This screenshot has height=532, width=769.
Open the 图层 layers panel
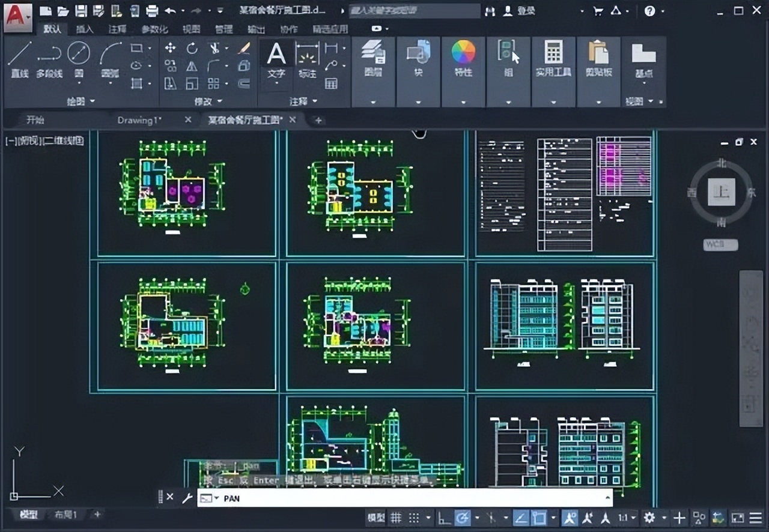click(x=372, y=57)
